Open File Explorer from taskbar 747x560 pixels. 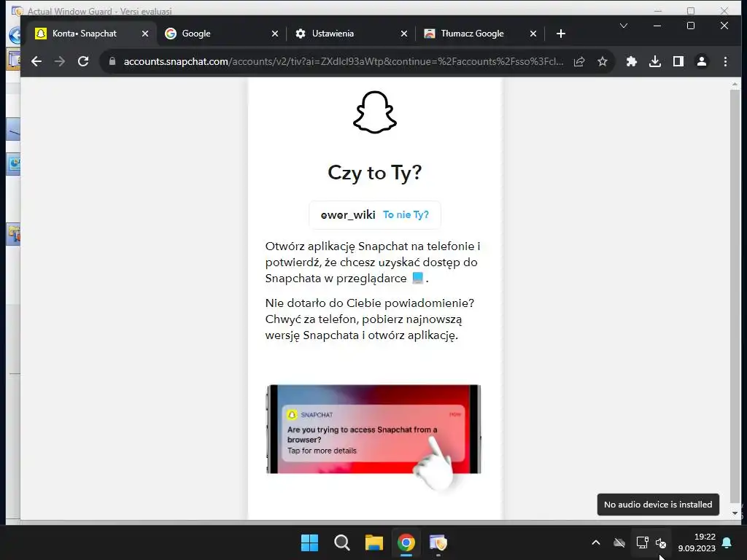point(374,542)
